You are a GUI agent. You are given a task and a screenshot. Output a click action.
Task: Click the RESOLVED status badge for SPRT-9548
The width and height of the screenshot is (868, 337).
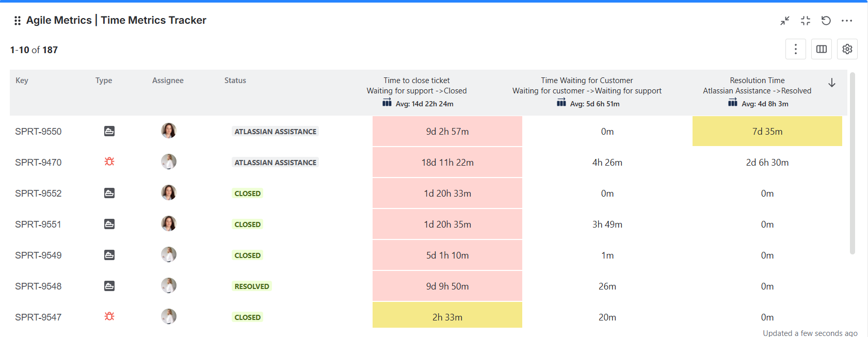[252, 286]
